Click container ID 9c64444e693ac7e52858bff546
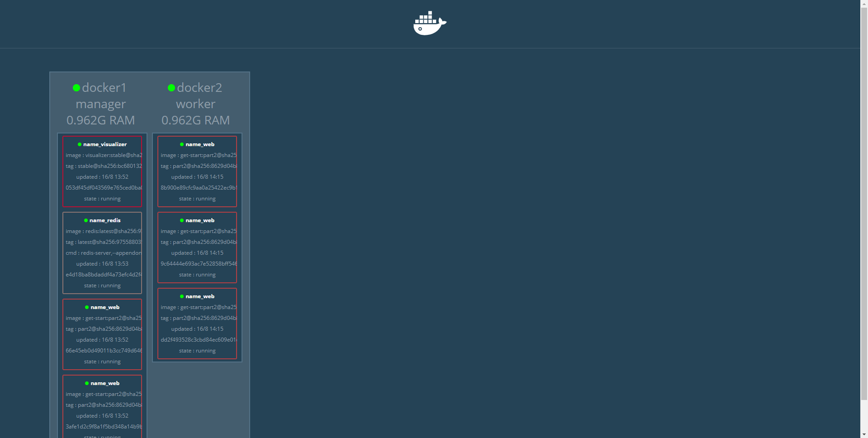This screenshot has width=868, height=438. pos(199,264)
